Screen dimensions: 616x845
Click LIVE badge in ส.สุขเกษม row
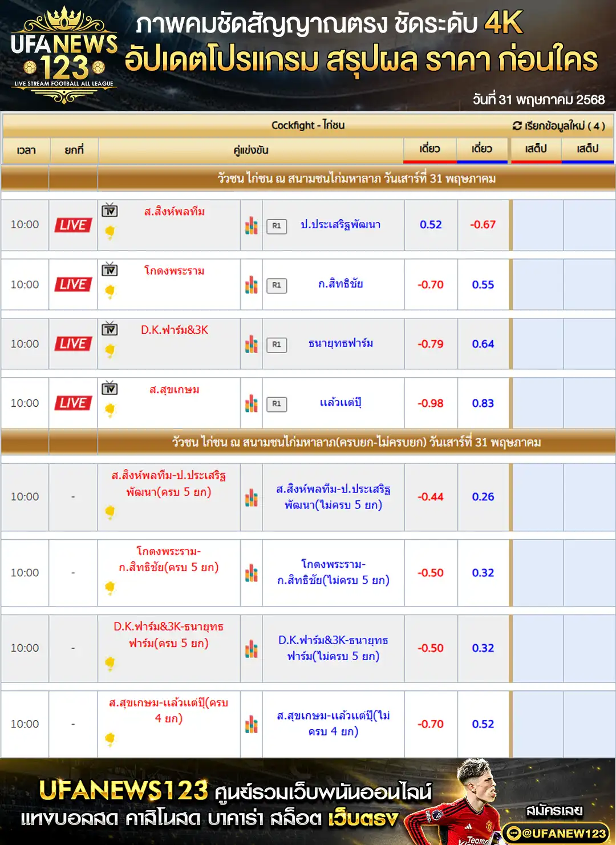pyautogui.click(x=73, y=403)
